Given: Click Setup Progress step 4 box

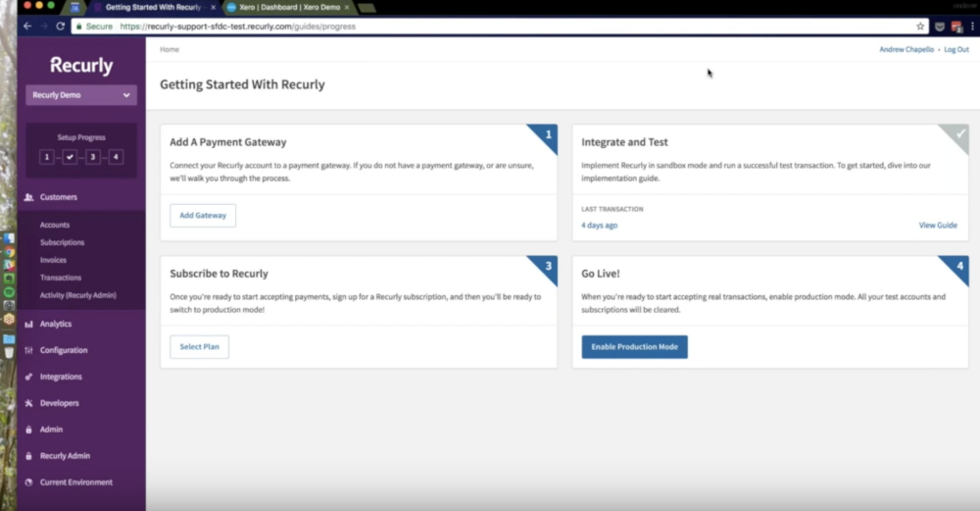Looking at the screenshot, I should tap(116, 157).
